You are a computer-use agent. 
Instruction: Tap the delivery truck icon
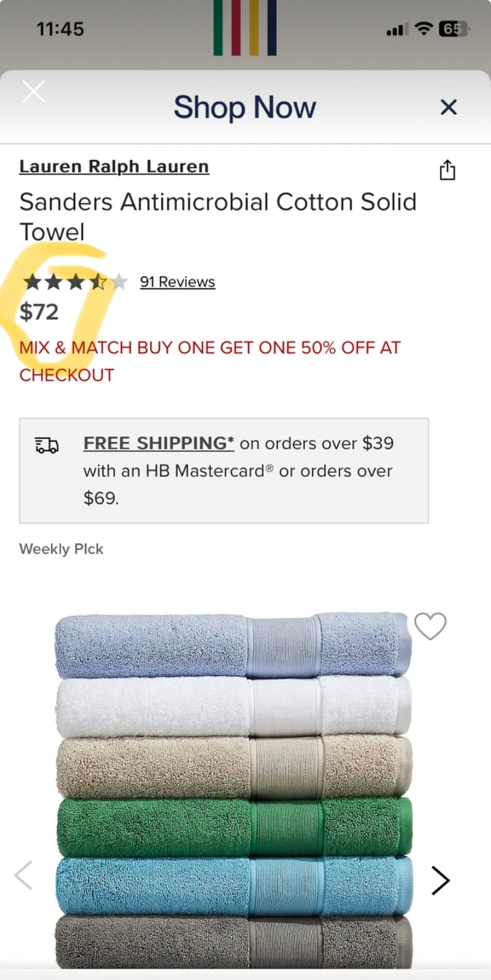pyautogui.click(x=47, y=445)
